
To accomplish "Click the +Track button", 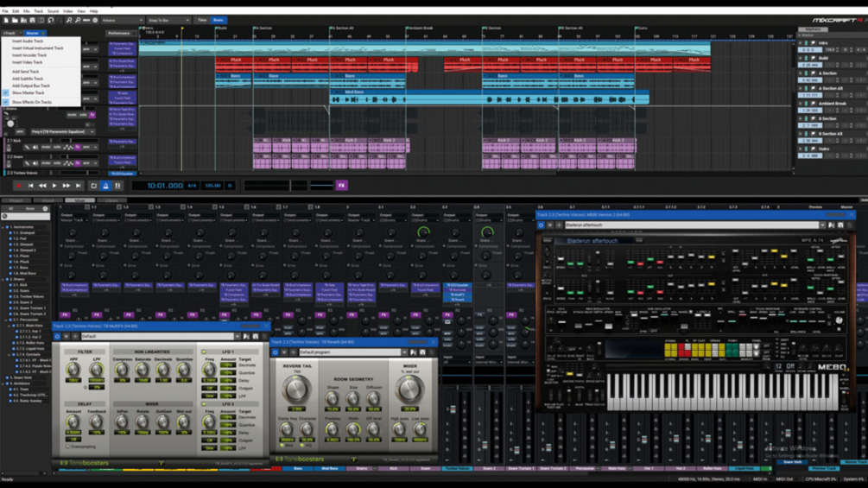I will coord(10,33).
